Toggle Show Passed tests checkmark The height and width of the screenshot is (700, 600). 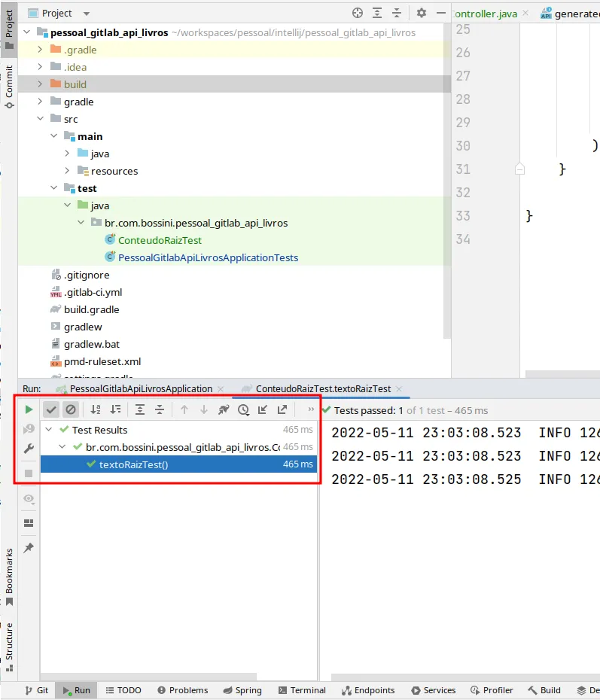click(x=51, y=409)
